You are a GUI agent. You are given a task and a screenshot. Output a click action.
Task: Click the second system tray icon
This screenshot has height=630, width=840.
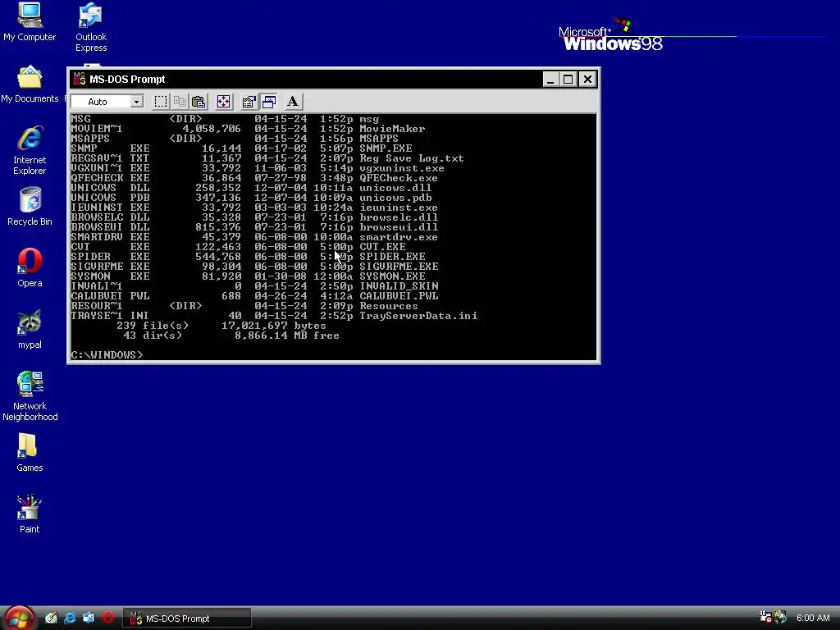781,617
